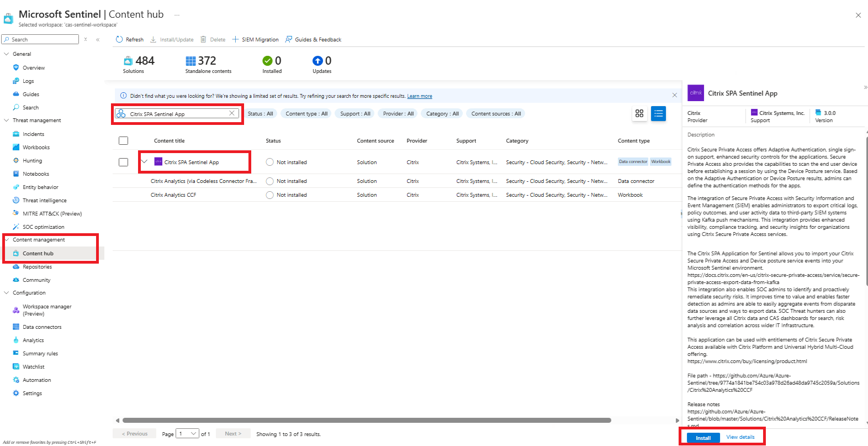Open the View details link
Screen dimensions: 868x446
click(x=740, y=437)
